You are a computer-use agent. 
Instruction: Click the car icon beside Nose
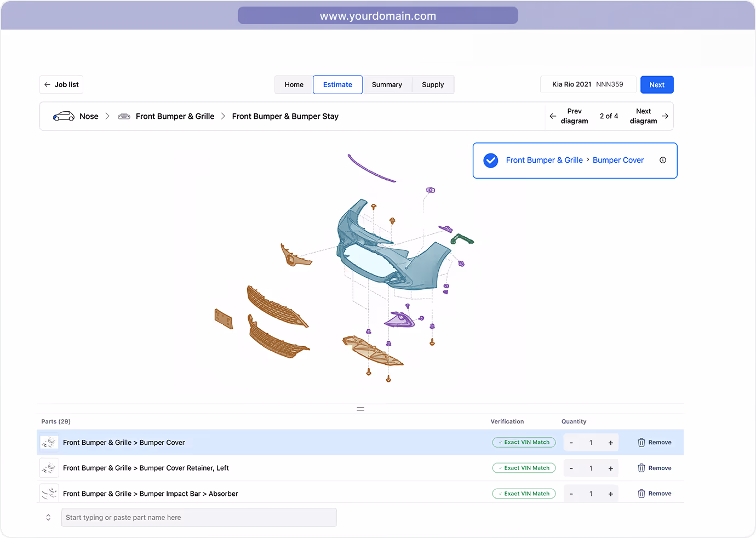(64, 116)
